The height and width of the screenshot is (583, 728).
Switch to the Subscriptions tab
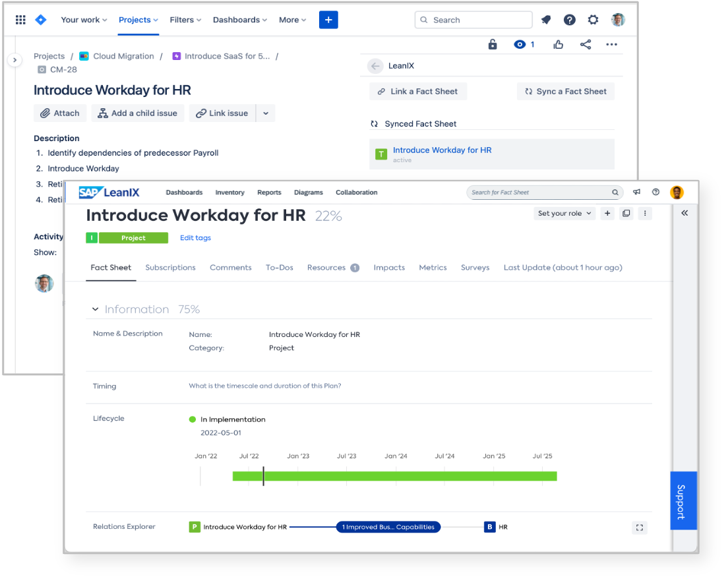pos(170,268)
